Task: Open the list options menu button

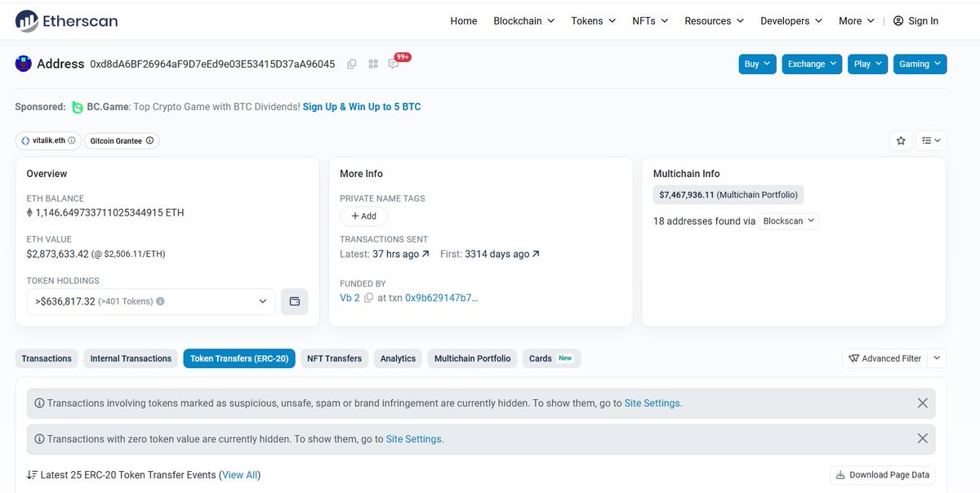Action: [x=931, y=140]
